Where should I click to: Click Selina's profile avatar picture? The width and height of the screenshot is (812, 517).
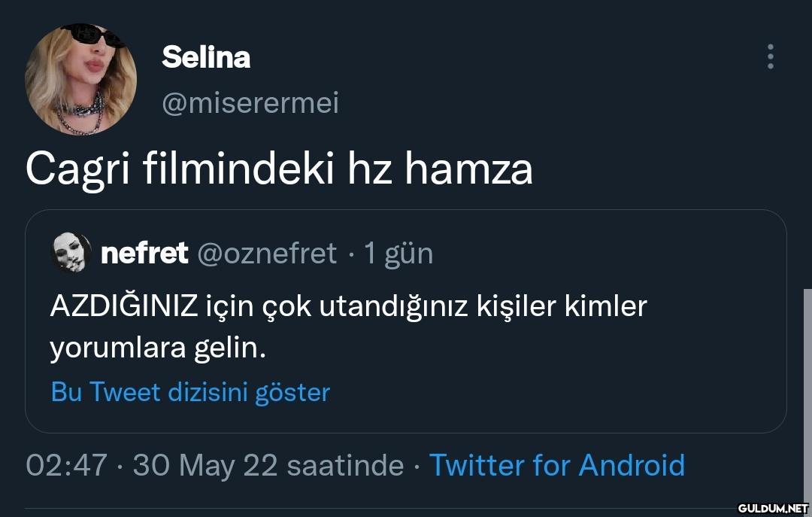tap(80, 79)
